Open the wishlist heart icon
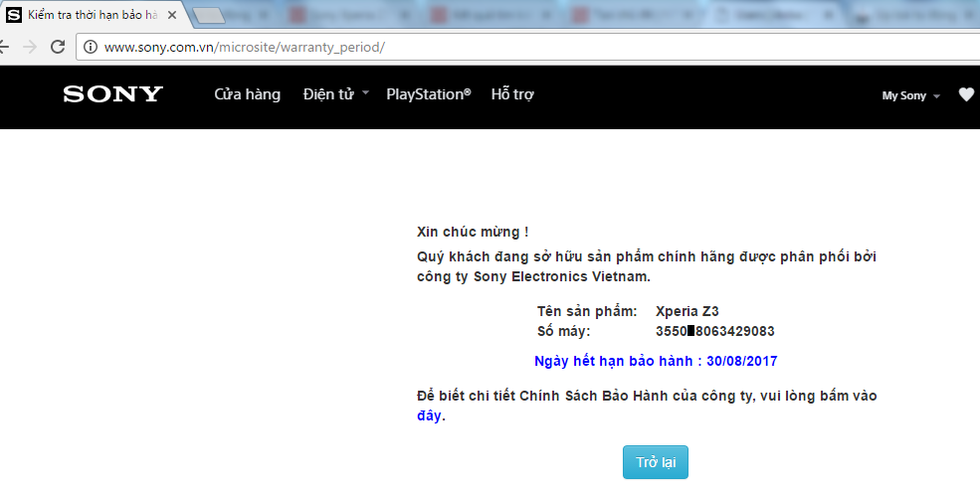 pos(966,95)
